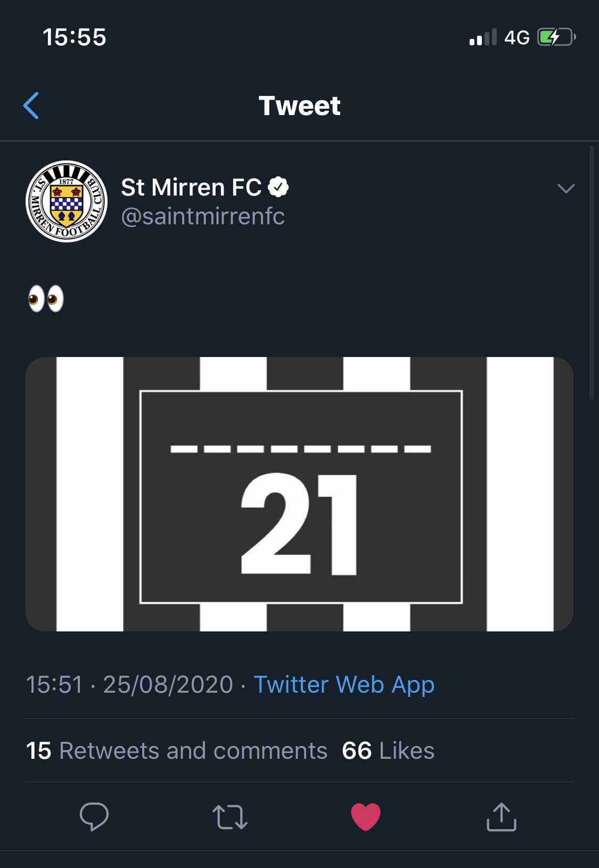Screen dimensions: 599x868
Task: Tap the verified badge next to St Mirren FC
Action: coord(278,187)
